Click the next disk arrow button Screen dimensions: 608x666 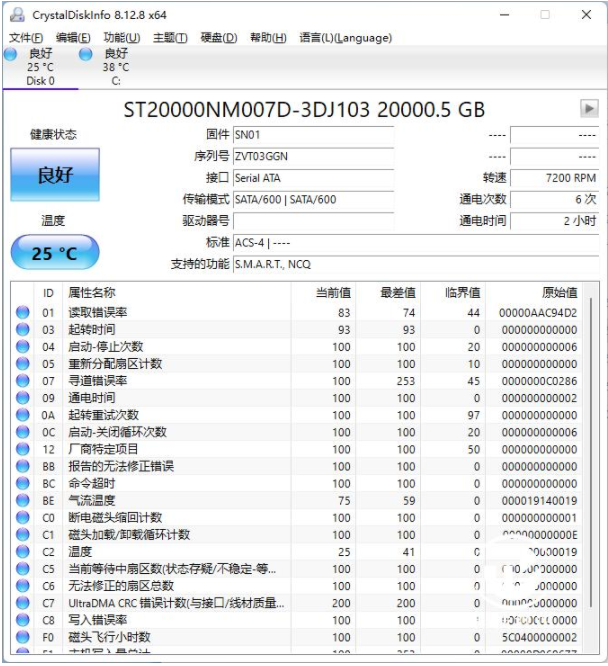pos(588,109)
